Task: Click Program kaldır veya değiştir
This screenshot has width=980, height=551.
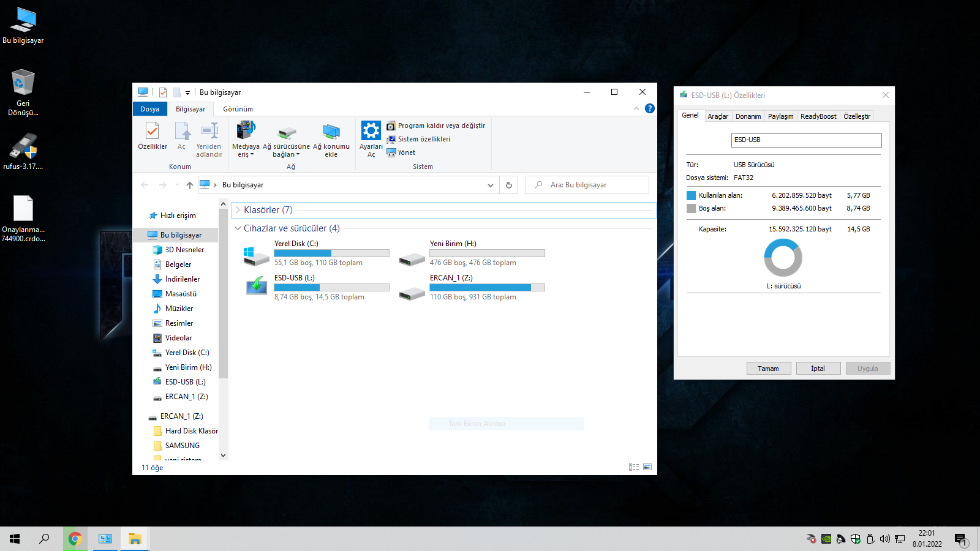Action: (x=435, y=126)
